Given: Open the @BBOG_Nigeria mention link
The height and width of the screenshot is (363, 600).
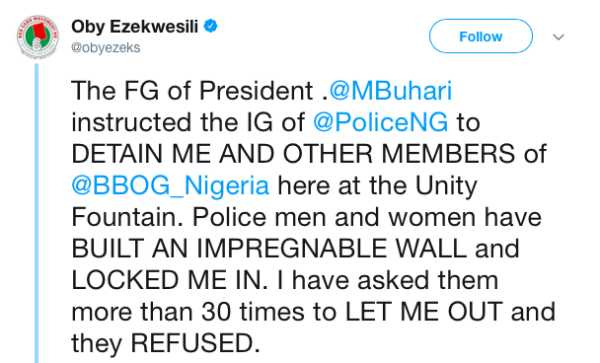Looking at the screenshot, I should (170, 186).
